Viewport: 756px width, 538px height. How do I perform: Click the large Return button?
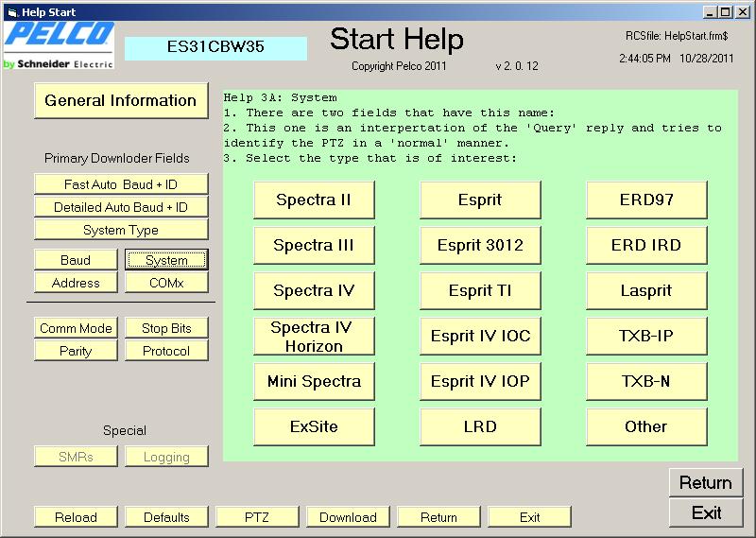[x=706, y=482]
